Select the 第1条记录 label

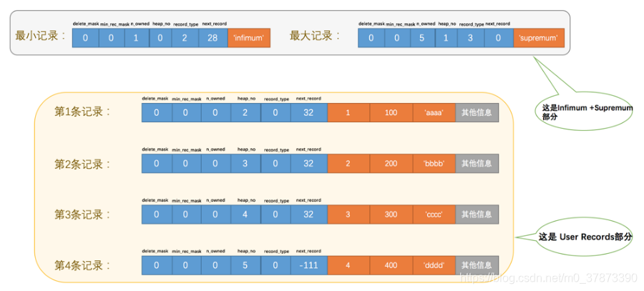point(82,112)
